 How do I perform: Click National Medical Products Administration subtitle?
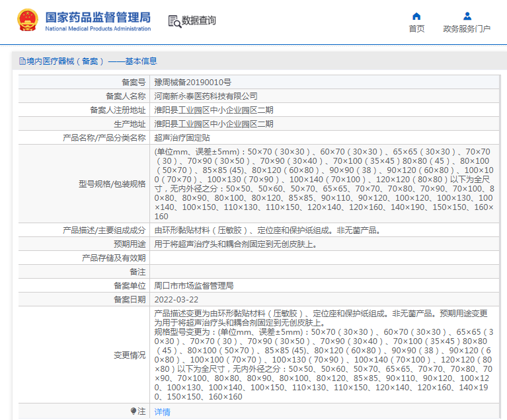pos(98,29)
